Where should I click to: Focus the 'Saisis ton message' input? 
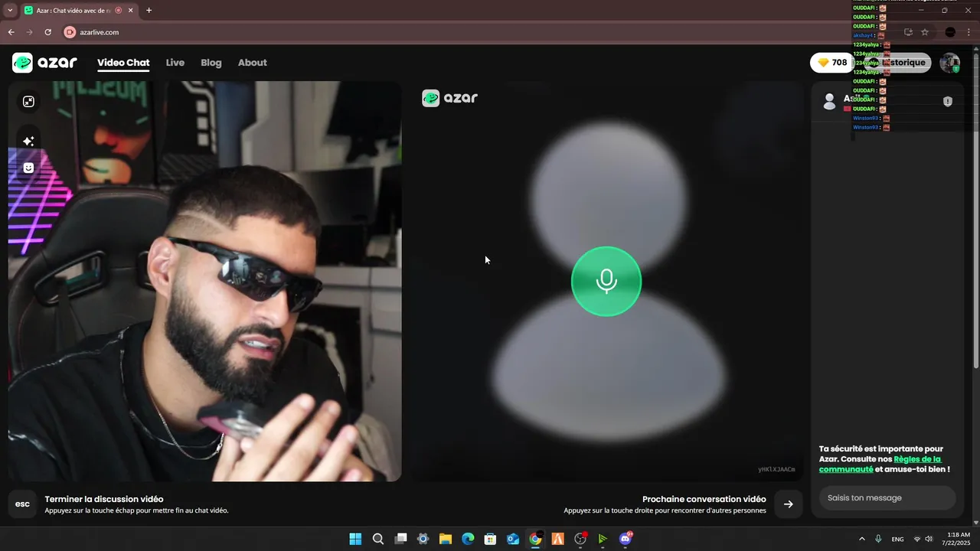click(x=887, y=497)
